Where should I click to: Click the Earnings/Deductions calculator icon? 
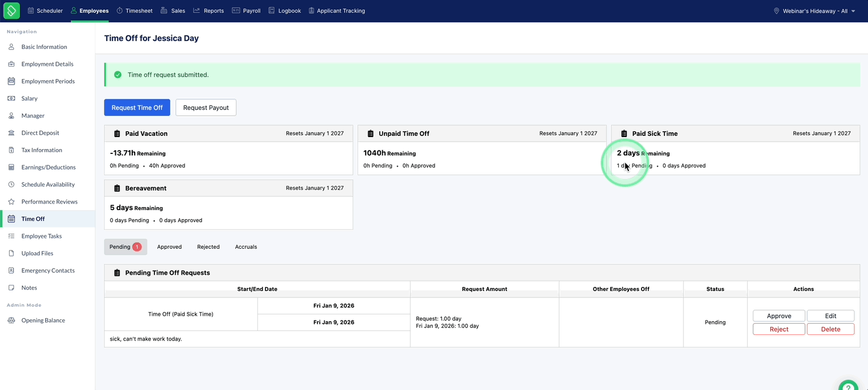click(11, 167)
